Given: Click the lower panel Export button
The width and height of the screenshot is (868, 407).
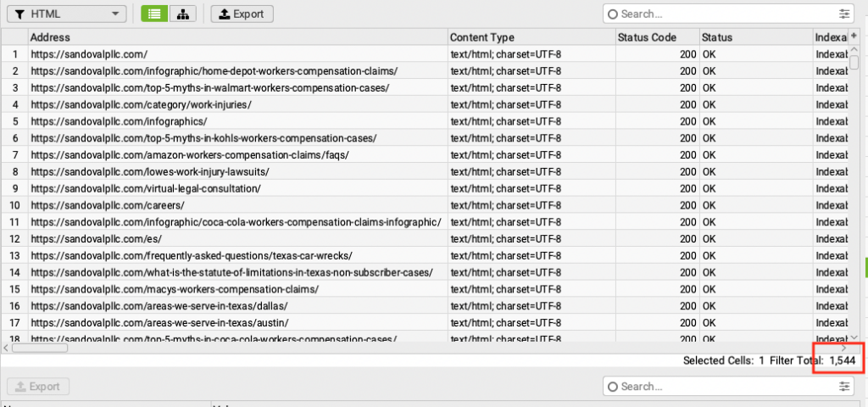Looking at the screenshot, I should [38, 387].
